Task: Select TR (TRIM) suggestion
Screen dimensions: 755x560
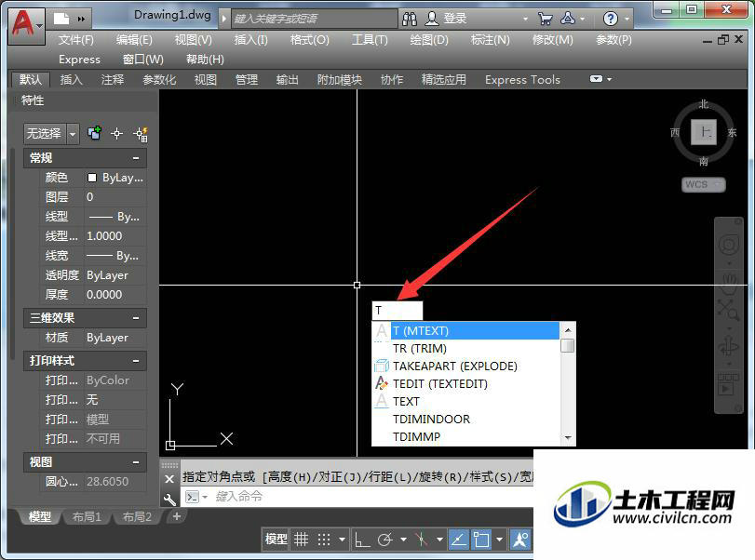Action: pos(466,348)
